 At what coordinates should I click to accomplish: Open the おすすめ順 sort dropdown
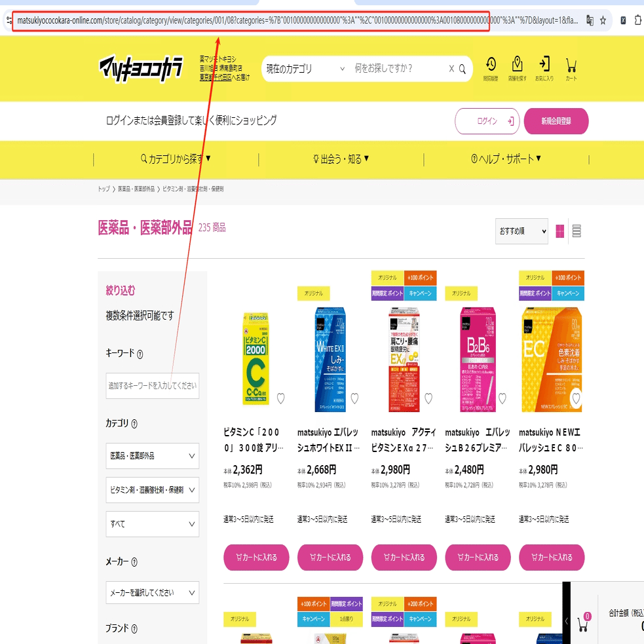tap(521, 231)
